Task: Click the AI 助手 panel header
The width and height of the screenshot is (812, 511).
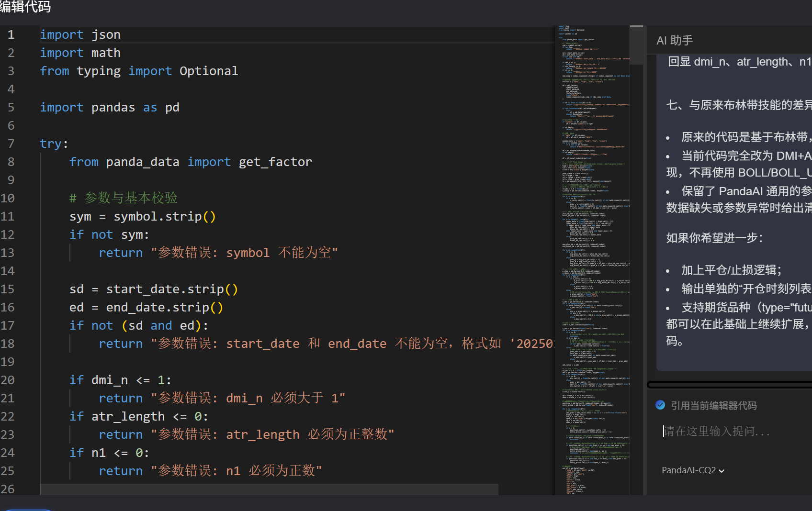Action: (x=674, y=40)
